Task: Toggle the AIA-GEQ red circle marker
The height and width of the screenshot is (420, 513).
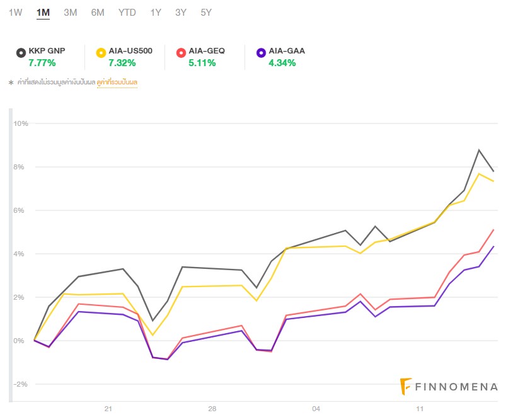Action: tap(181, 52)
